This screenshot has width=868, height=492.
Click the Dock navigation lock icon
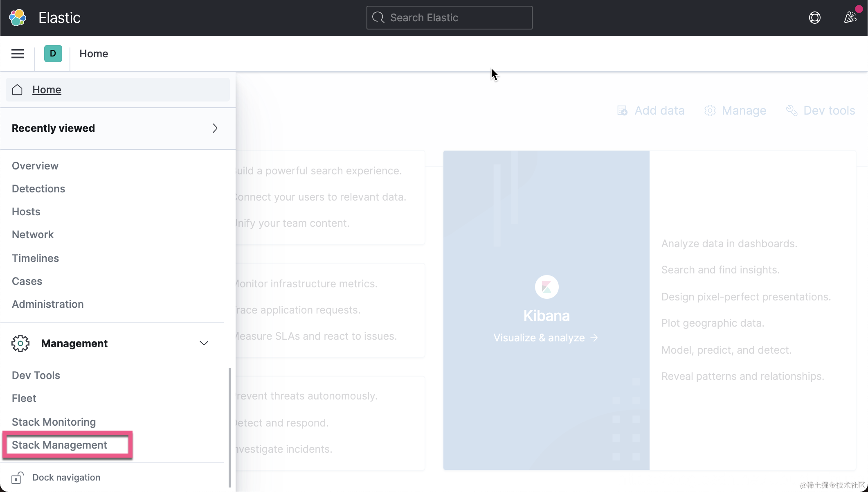17,477
